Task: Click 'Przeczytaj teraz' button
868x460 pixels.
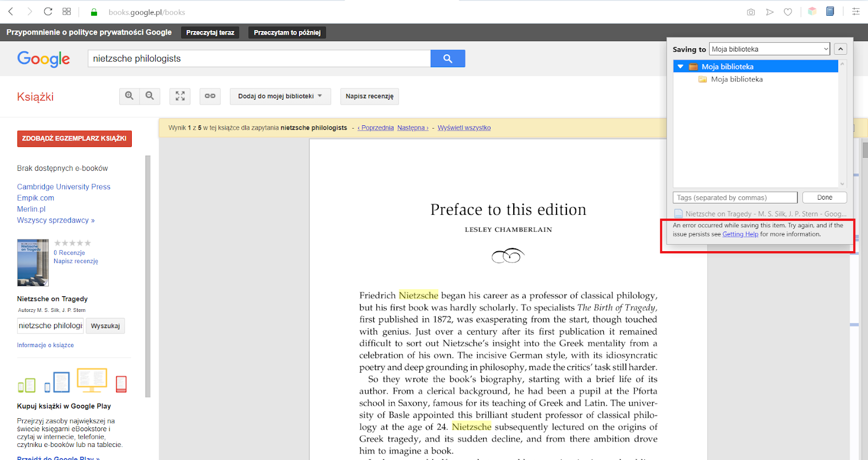Action: (x=210, y=33)
